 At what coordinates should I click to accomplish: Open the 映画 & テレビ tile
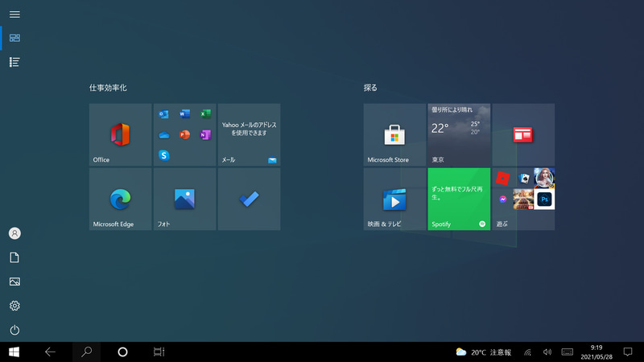tap(394, 199)
